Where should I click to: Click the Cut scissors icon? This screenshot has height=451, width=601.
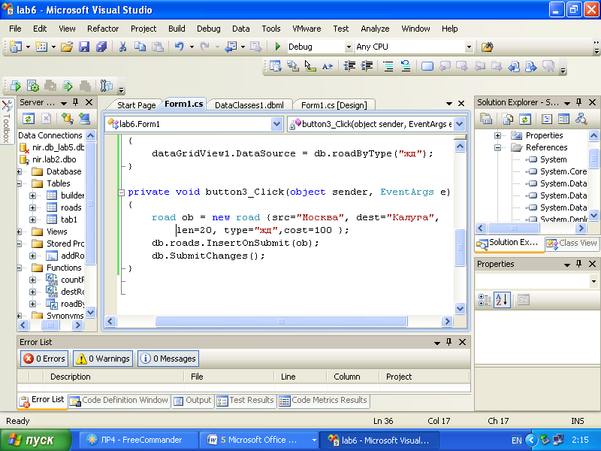(x=123, y=47)
